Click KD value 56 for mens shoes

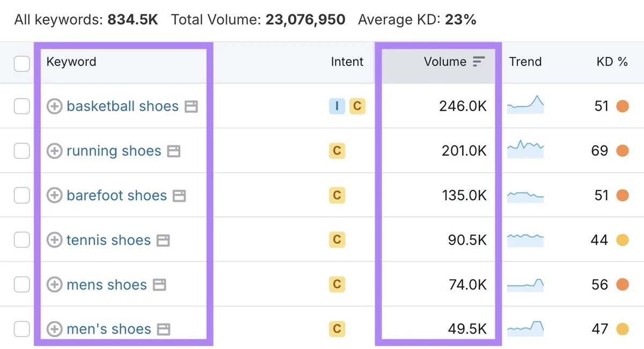tap(600, 285)
